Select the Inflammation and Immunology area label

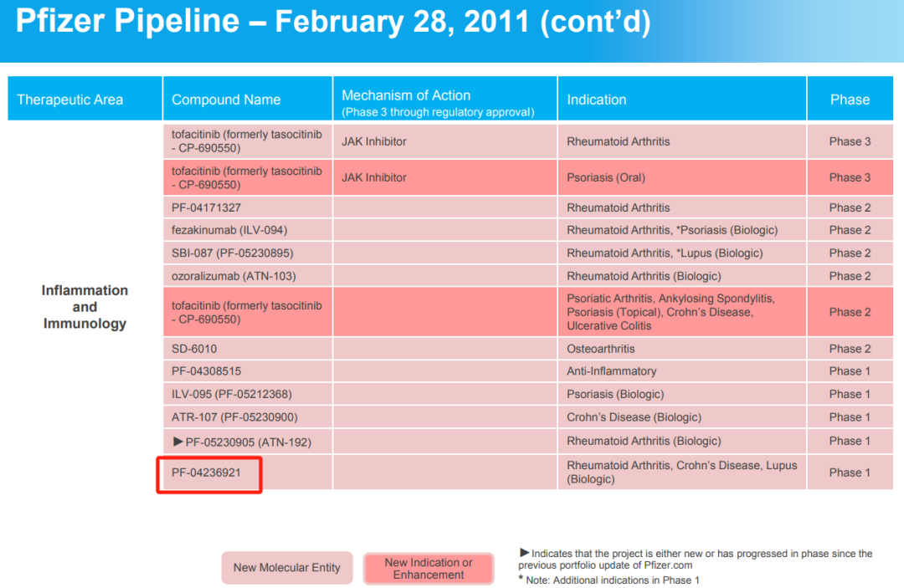(85, 307)
